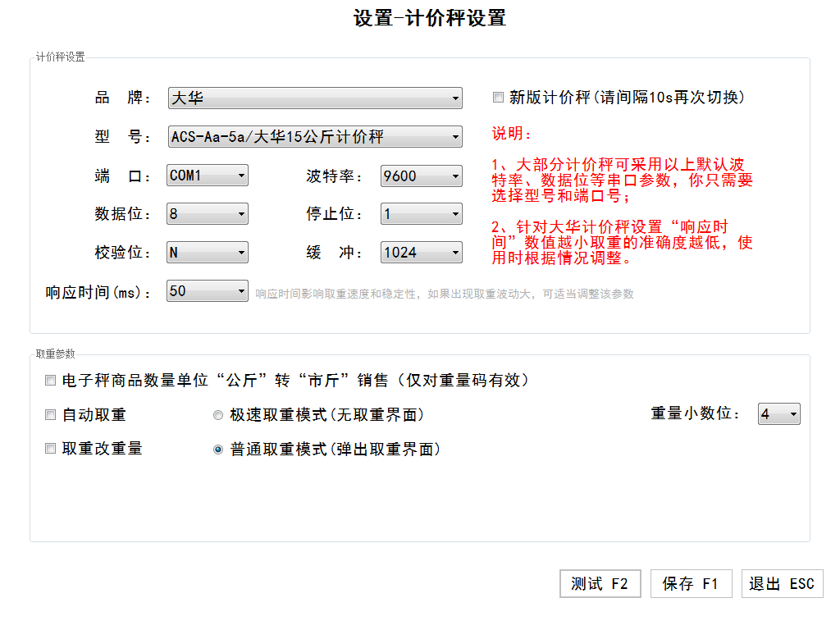This screenshot has width=840, height=630.
Task: Select 普通取重模式 radio button
Action: [x=218, y=450]
